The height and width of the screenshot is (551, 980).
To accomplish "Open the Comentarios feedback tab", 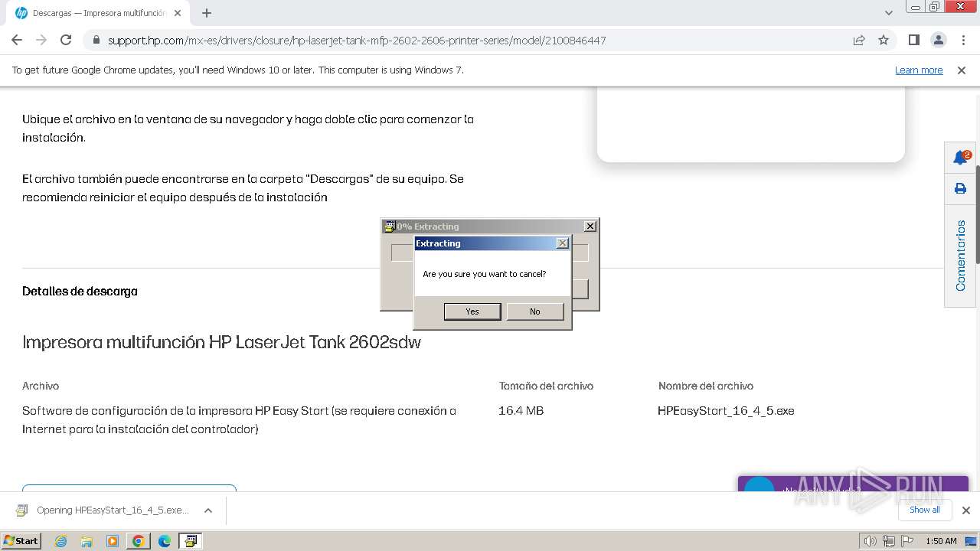I will [960, 256].
